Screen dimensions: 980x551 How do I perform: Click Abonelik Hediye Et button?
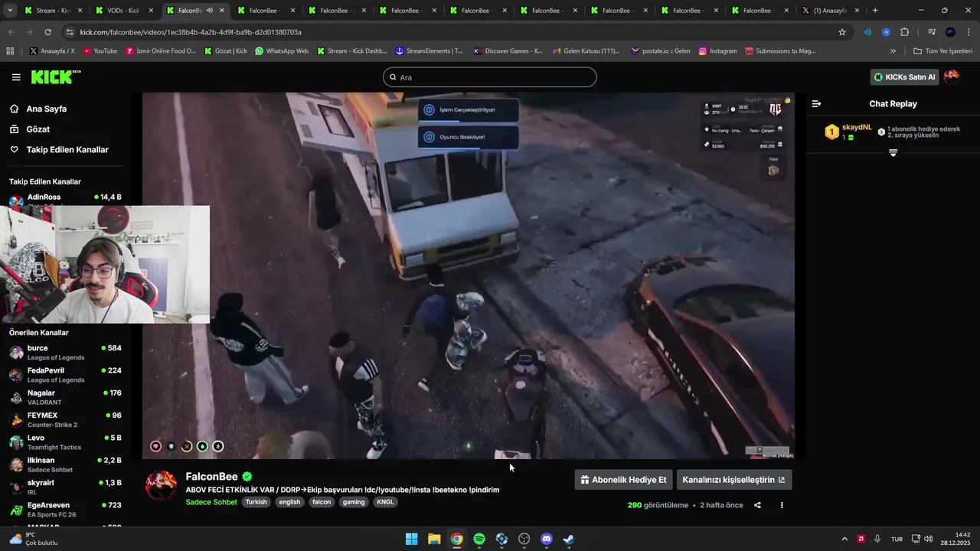[623, 480]
